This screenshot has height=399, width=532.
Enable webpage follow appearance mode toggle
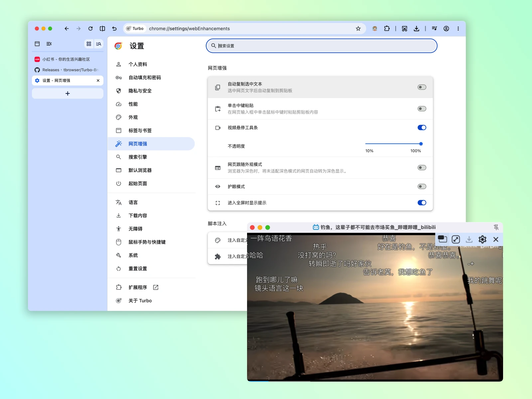click(422, 168)
